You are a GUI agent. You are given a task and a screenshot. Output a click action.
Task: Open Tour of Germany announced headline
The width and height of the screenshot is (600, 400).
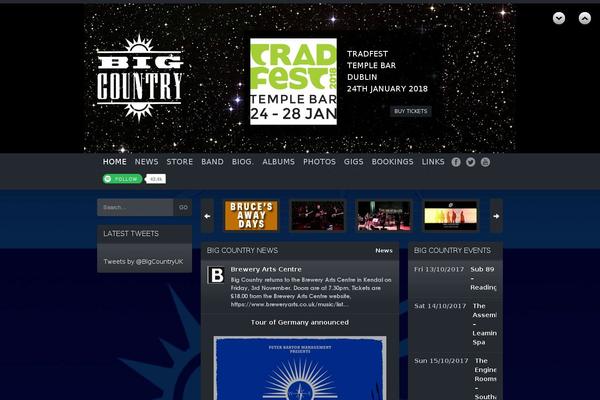pyautogui.click(x=300, y=322)
